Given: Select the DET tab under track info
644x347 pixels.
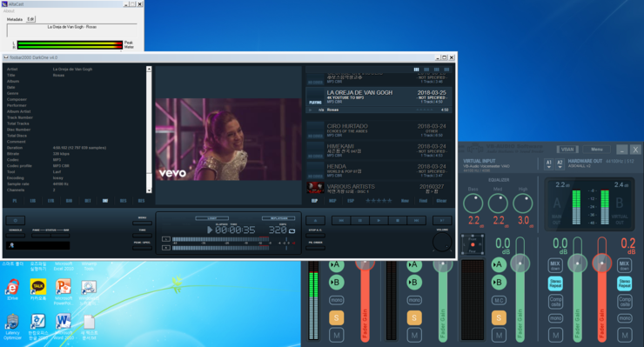Looking at the screenshot, I should 88,201.
